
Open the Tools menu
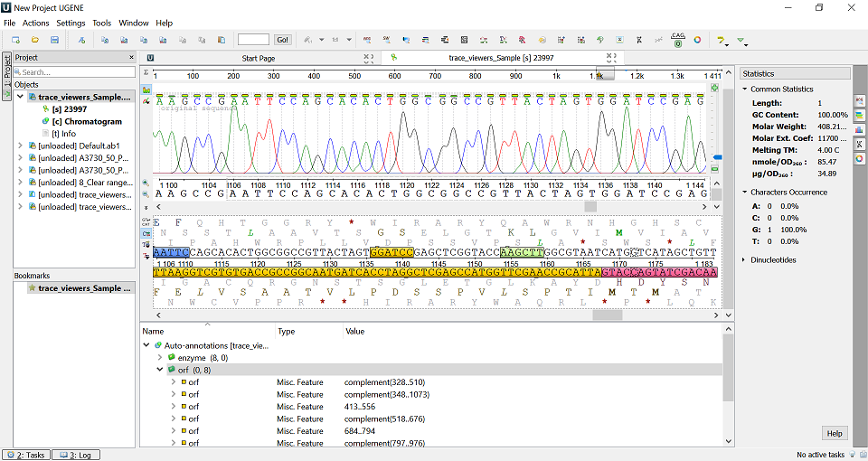pos(102,23)
